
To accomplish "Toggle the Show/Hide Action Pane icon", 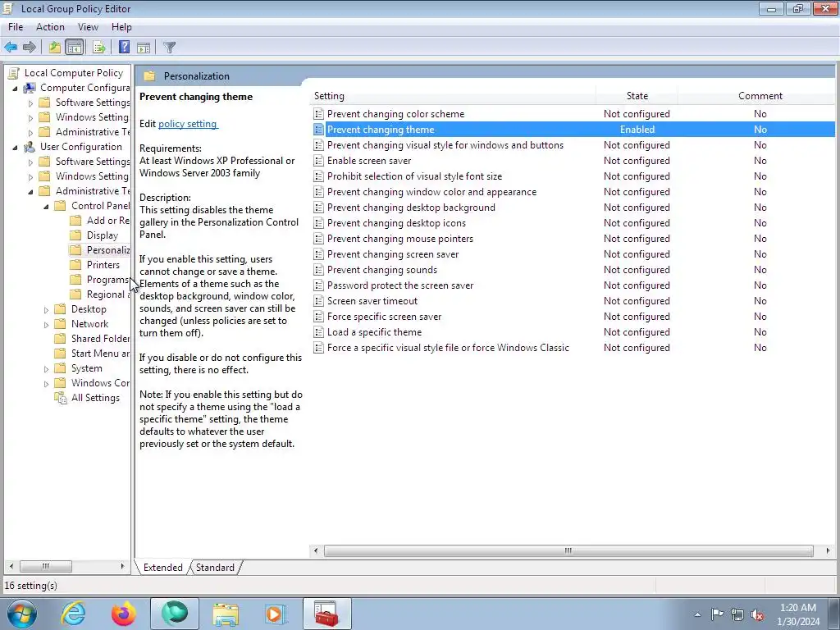I will 144,47.
